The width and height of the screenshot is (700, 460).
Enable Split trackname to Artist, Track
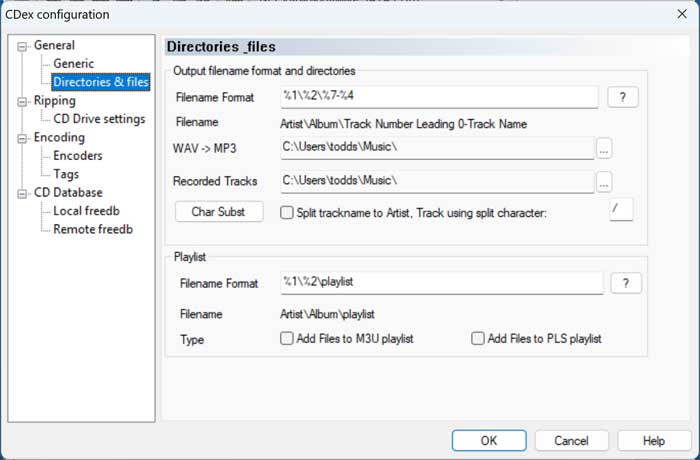coord(287,213)
